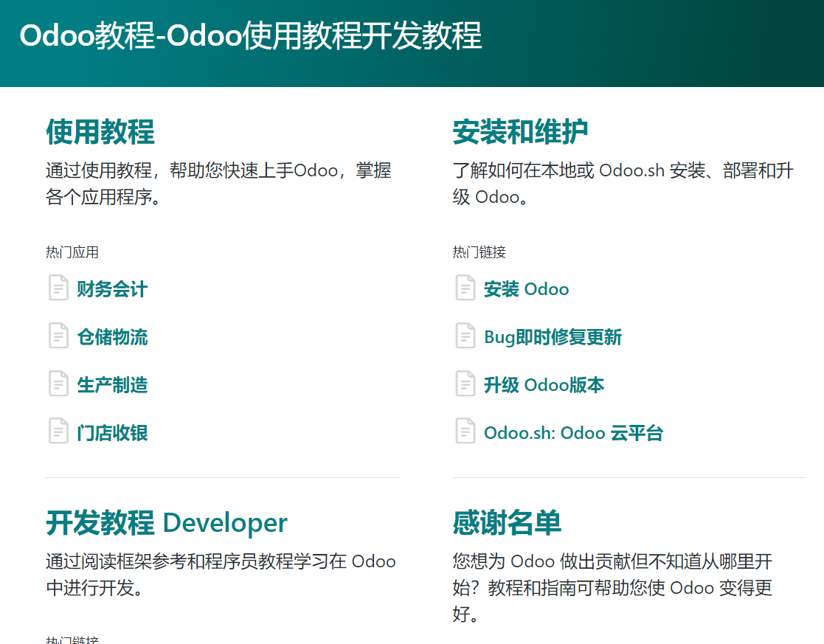
Task: Click the document icon beside 门店收银
Action: click(58, 431)
